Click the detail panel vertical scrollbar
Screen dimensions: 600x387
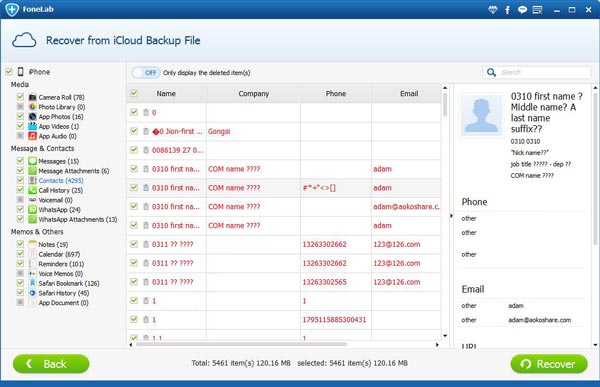coord(595,168)
